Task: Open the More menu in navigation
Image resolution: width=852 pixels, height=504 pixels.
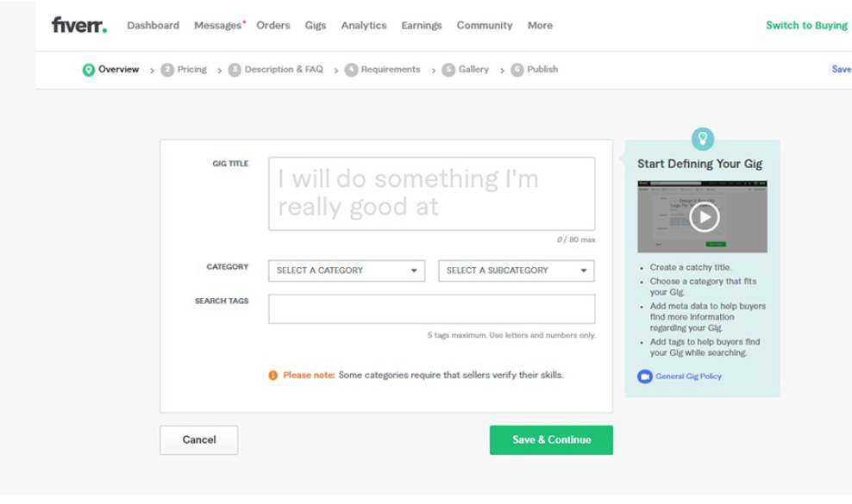Action: point(540,26)
